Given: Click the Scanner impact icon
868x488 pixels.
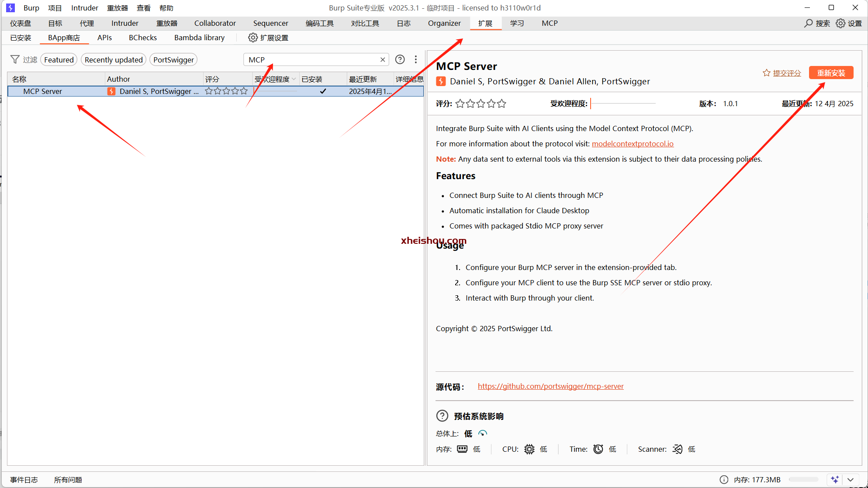Looking at the screenshot, I should pos(677,449).
